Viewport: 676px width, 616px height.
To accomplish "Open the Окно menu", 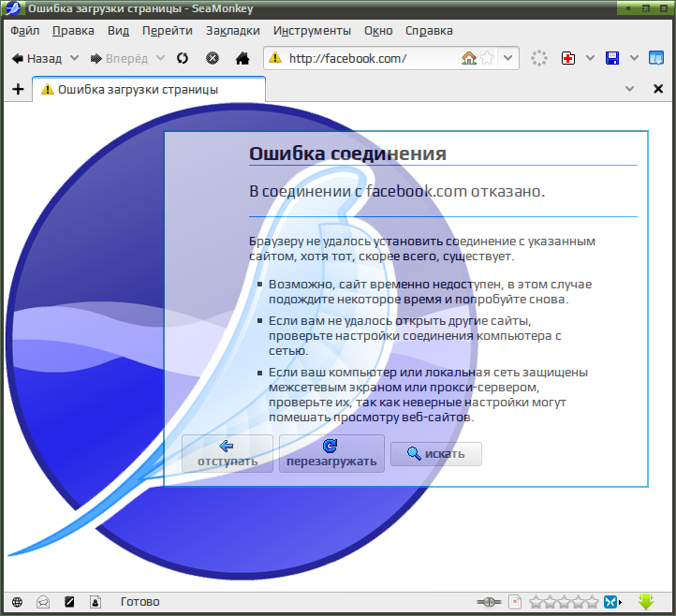I will click(x=378, y=31).
